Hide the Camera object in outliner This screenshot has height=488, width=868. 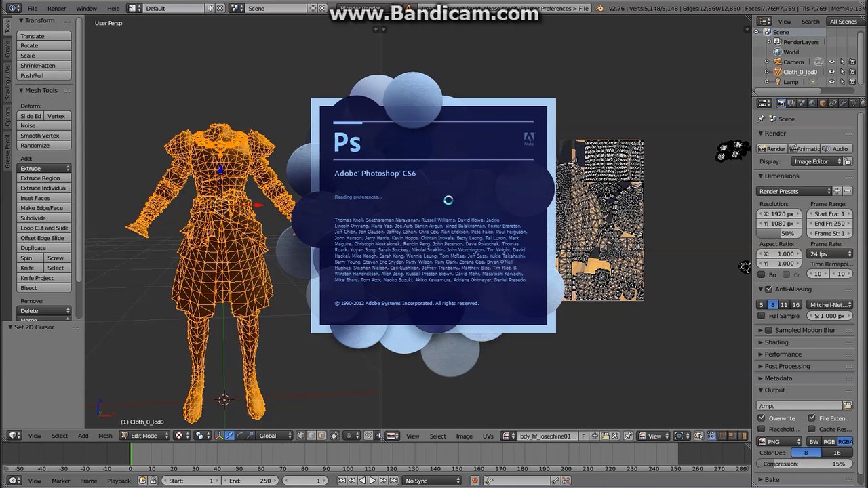(x=832, y=62)
